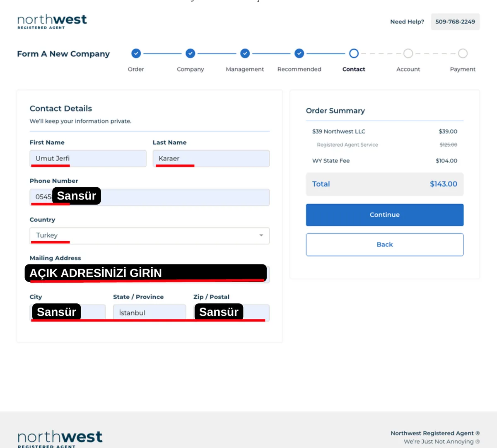
Task: Click the City input field
Action: click(x=68, y=313)
